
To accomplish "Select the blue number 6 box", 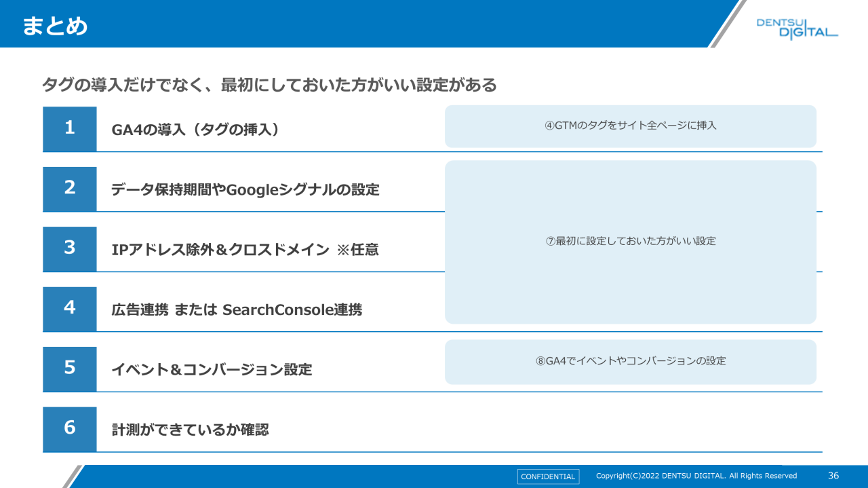I will [70, 428].
